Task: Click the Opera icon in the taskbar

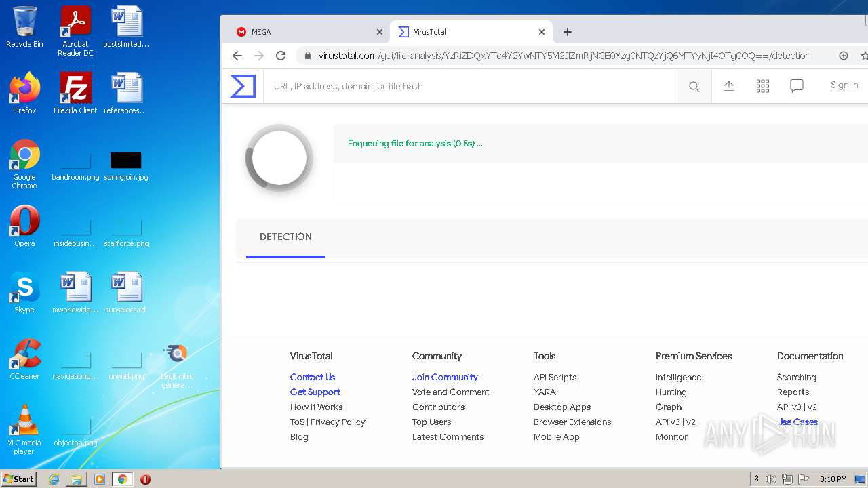Action: pyautogui.click(x=145, y=479)
